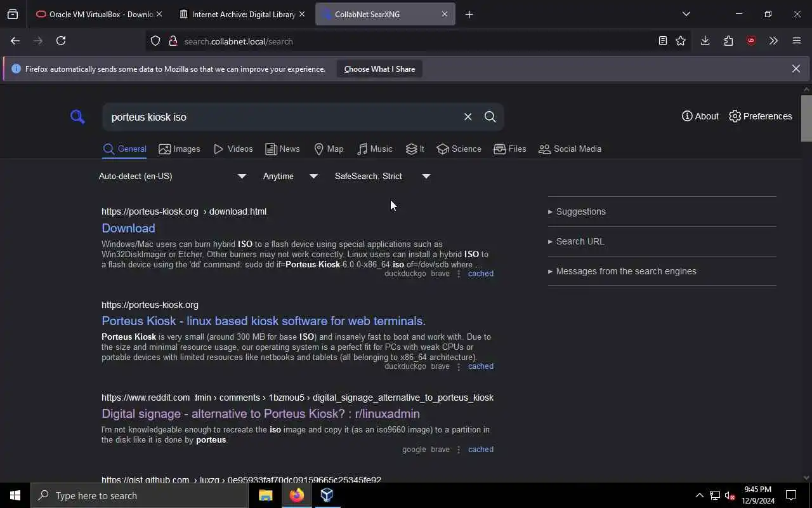Open cached version of the reddit result

480,450
